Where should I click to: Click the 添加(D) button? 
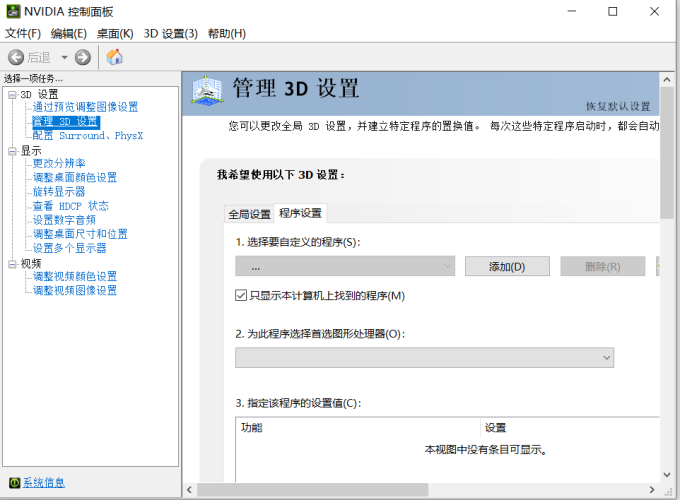[507, 266]
